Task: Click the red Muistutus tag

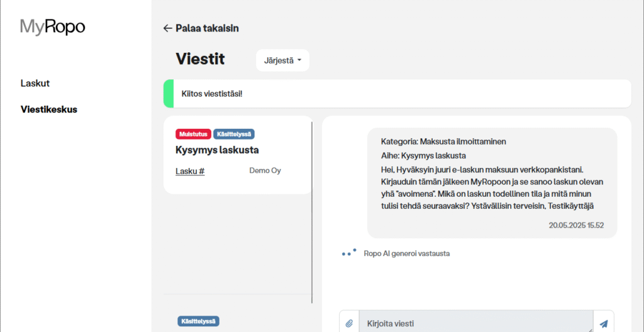Action: (x=193, y=134)
